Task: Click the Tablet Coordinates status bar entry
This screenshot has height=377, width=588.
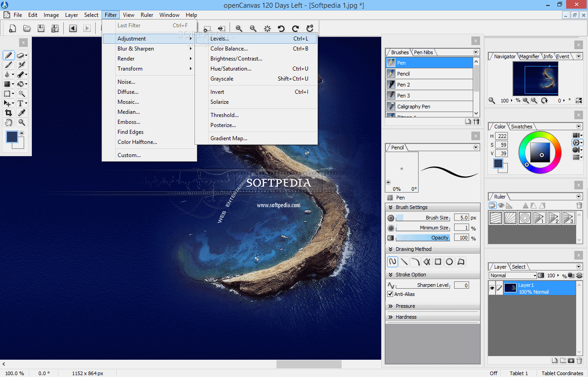Action: click(562, 373)
